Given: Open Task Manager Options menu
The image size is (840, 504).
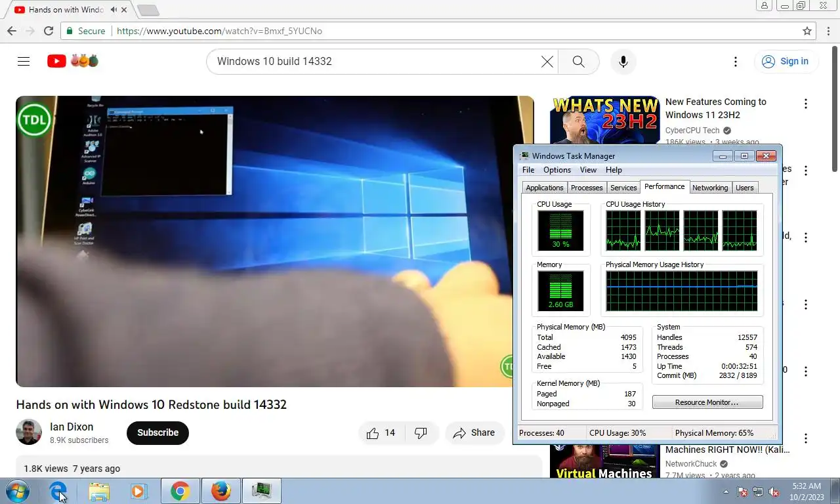Looking at the screenshot, I should click(x=557, y=170).
